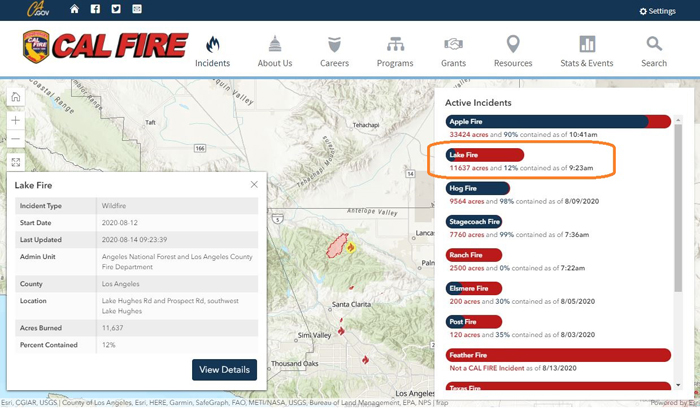Image resolution: width=700 pixels, height=410 pixels.
Task: Select the Post Fire incident bar
Action: [474, 322]
